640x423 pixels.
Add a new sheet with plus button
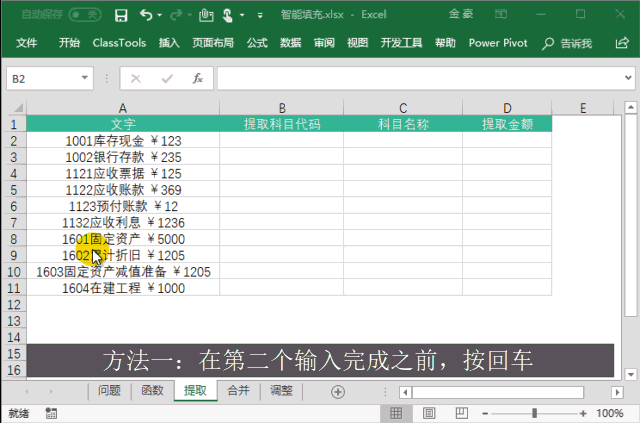[x=338, y=392]
